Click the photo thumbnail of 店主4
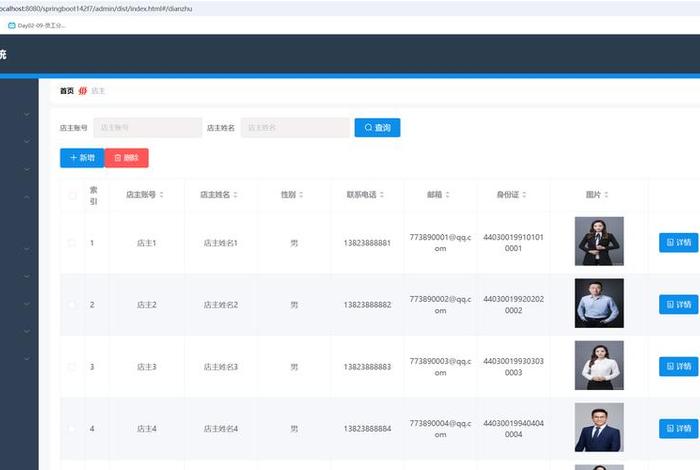Image resolution: width=700 pixels, height=470 pixels. tap(599, 427)
